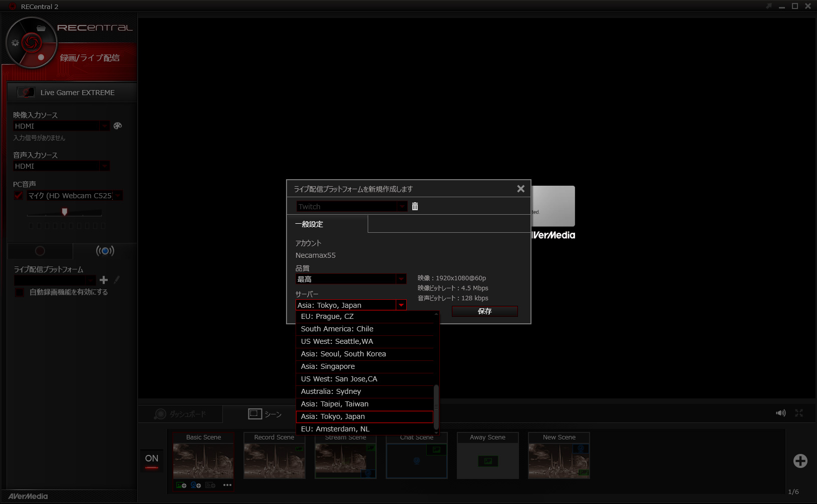
Task: Open Basic Scene more options menu
Action: coord(227,485)
